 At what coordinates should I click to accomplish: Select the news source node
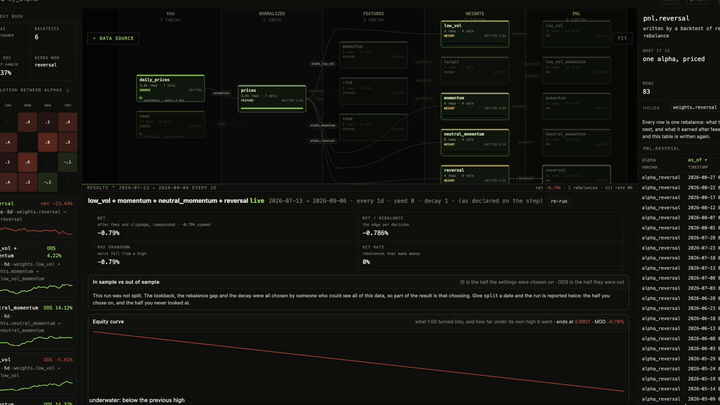170,124
